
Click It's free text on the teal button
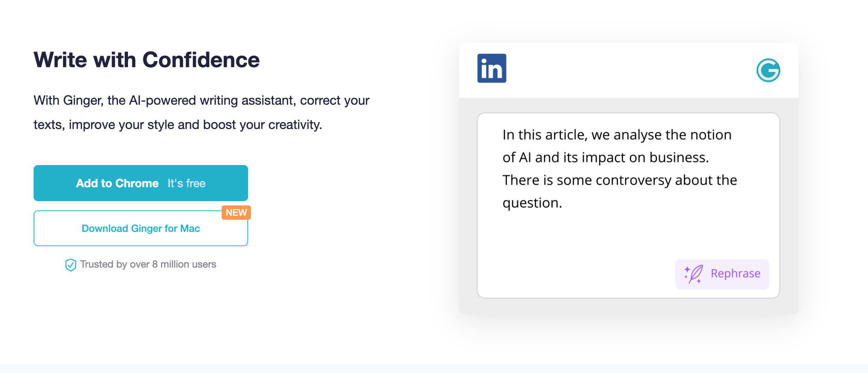[186, 183]
